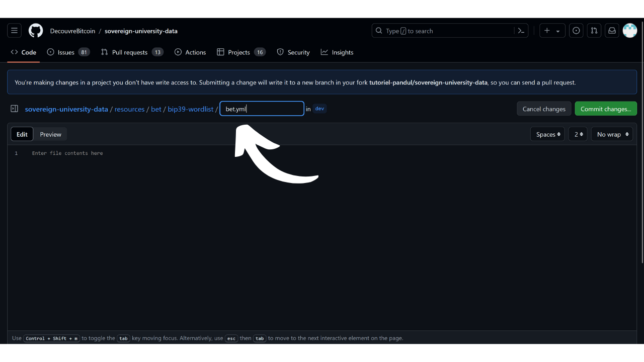Click the bip39-wordlist breadcrumb link
This screenshot has height=362, width=644.
191,109
